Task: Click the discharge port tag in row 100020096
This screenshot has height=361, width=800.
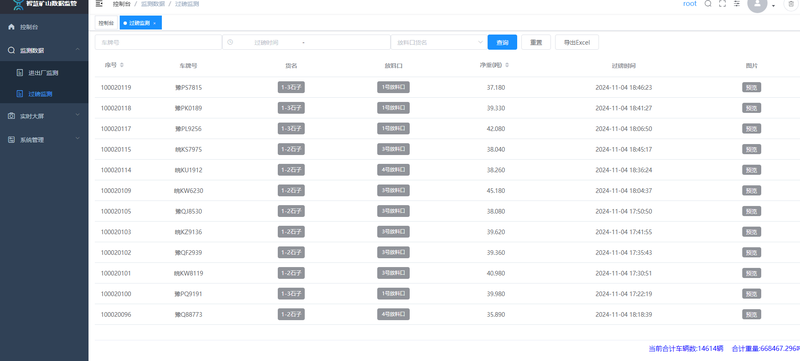Action: [x=393, y=315]
